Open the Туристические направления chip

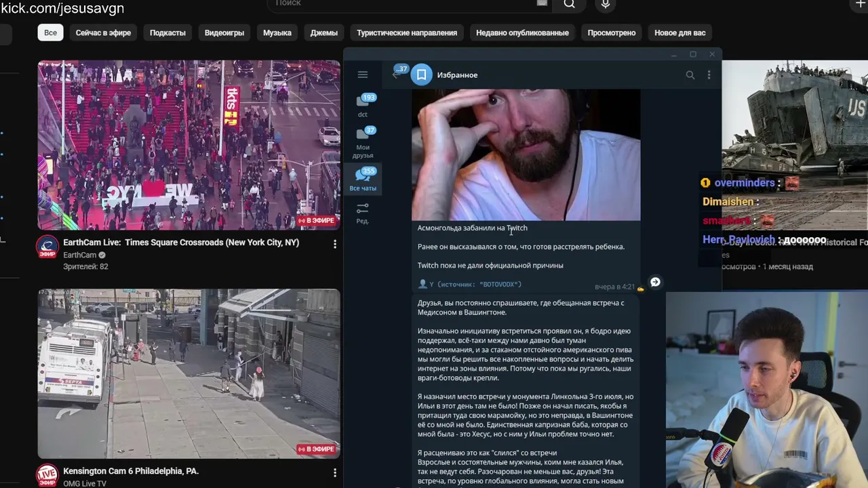[407, 33]
